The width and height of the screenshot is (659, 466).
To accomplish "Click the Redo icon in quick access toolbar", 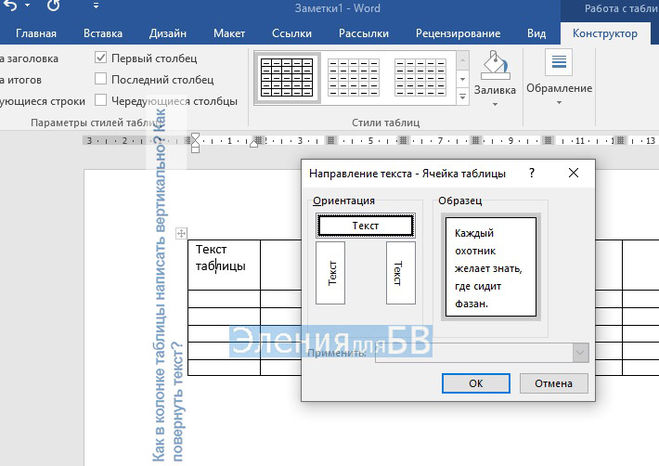I will pyautogui.click(x=53, y=5).
